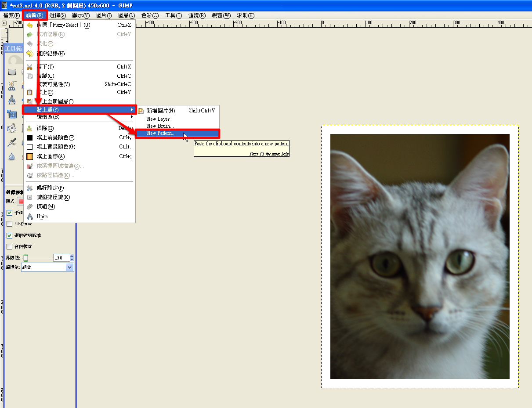
Task: Enable the 羽化邊緣 feather edges checkbox
Action: tap(10, 224)
